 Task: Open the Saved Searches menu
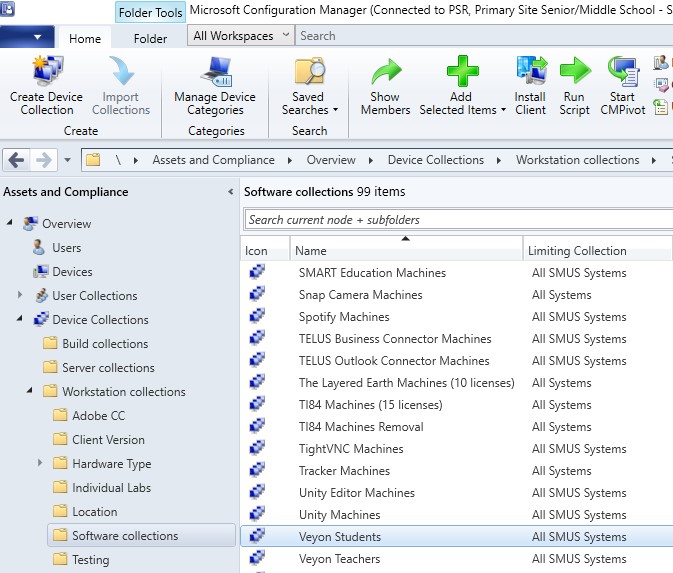click(x=309, y=86)
